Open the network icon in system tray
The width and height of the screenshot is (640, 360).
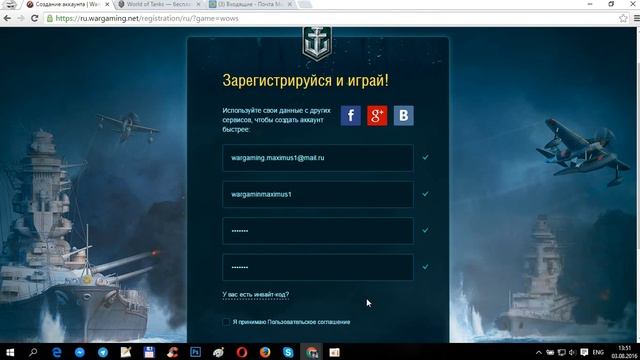[561, 352]
